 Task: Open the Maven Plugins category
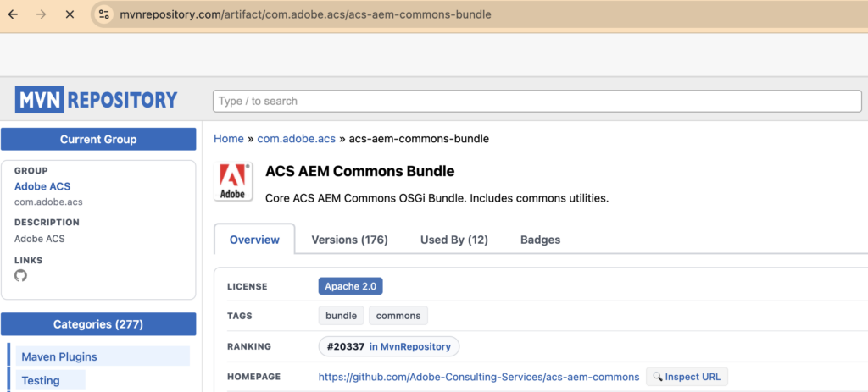pyautogui.click(x=59, y=356)
